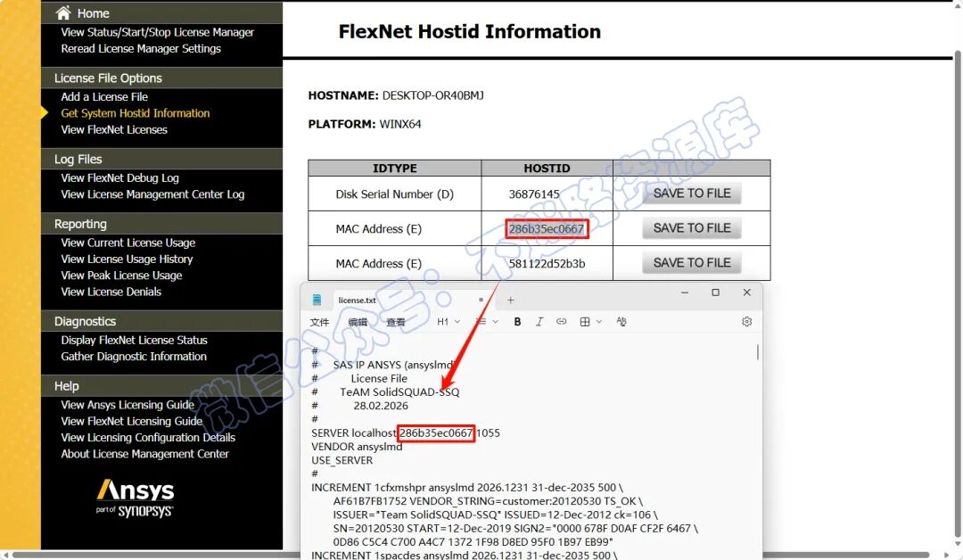Viewport: 963px width, 560px height.
Task: Click the Notepad vertical scrollbar
Action: (758, 352)
